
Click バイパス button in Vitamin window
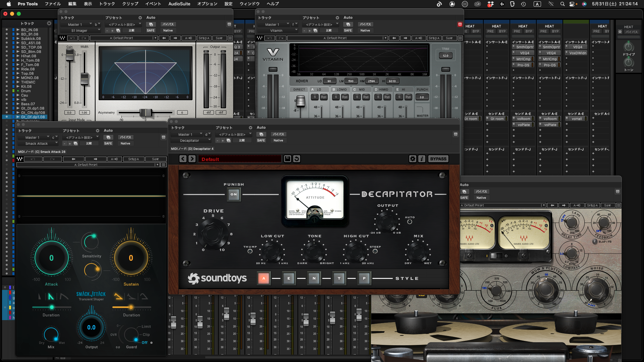click(x=365, y=24)
